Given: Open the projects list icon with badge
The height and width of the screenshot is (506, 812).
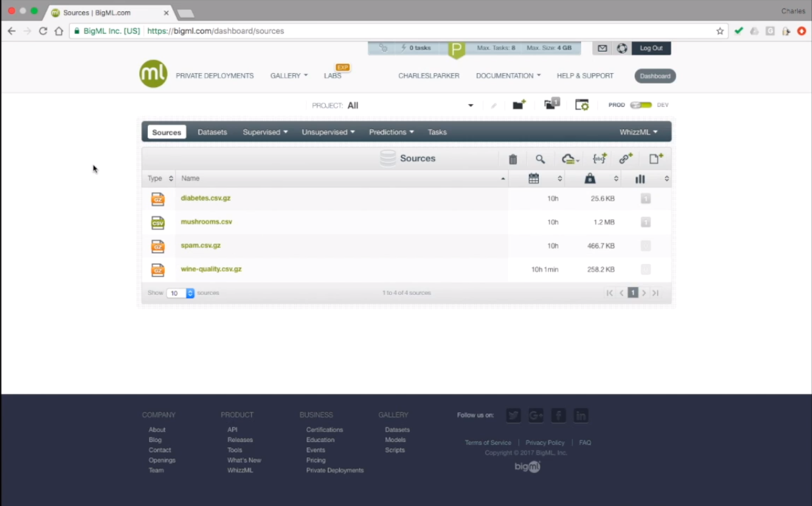Looking at the screenshot, I should pyautogui.click(x=551, y=104).
